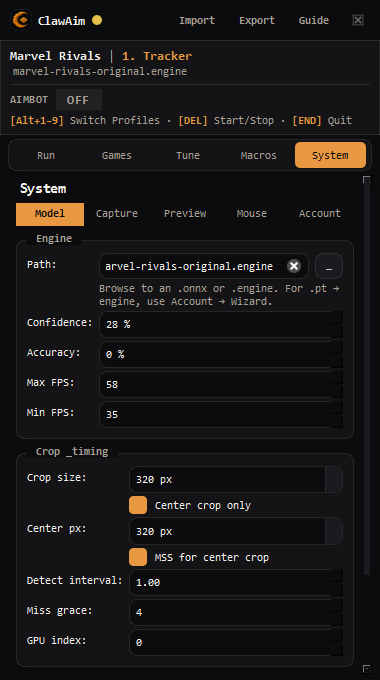This screenshot has height=680, width=380.
Task: Switch to the Tune tab
Action: click(x=188, y=155)
